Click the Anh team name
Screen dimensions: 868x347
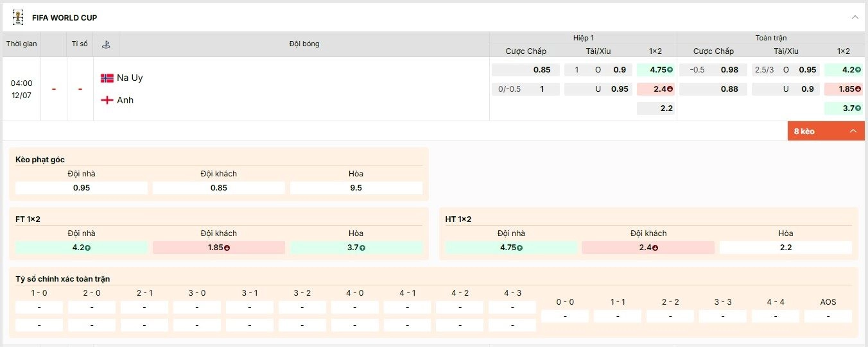point(125,100)
